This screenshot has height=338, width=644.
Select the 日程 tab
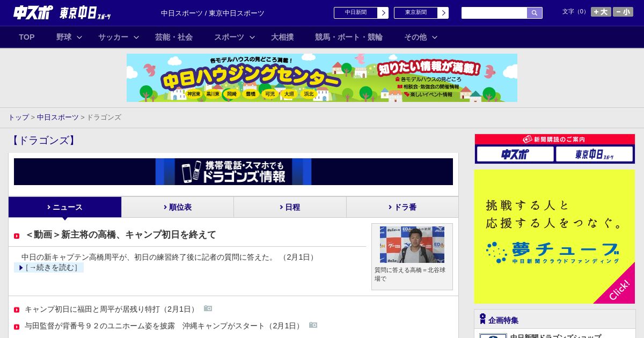pyautogui.click(x=290, y=207)
